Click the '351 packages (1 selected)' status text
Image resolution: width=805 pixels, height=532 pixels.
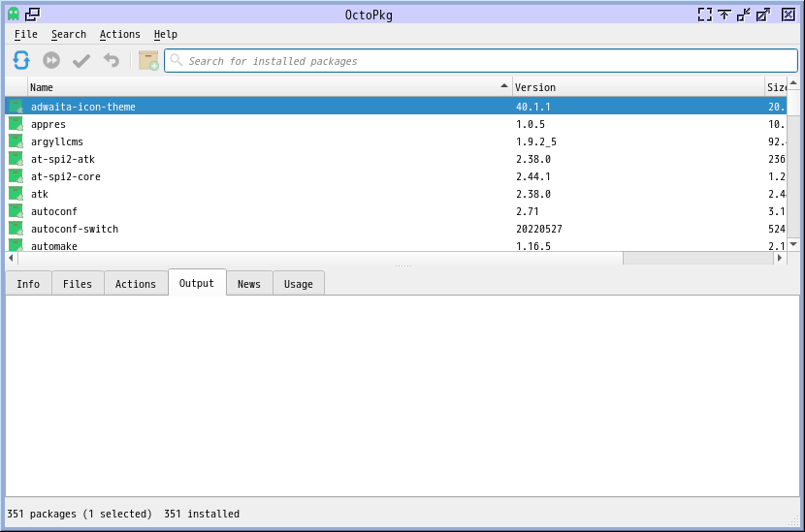[x=80, y=514]
